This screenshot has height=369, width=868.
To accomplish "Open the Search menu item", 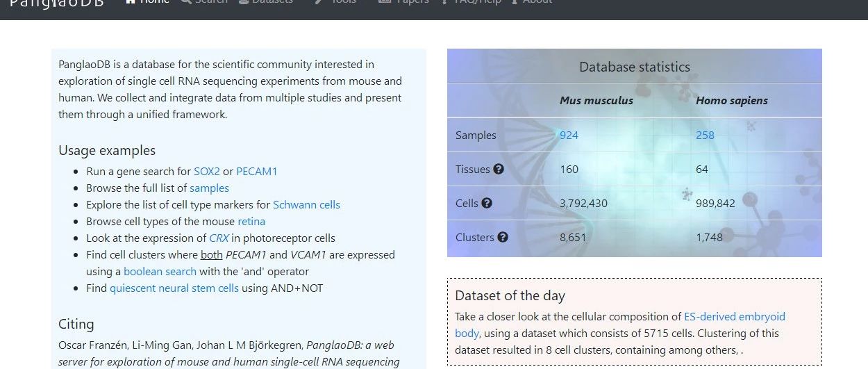I will (x=203, y=2).
